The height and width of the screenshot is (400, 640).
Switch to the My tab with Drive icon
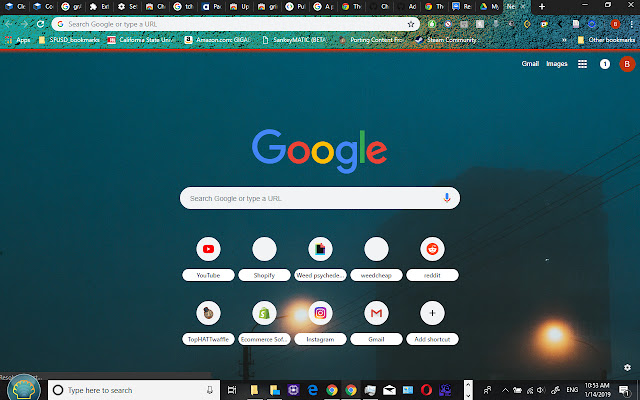(490, 7)
